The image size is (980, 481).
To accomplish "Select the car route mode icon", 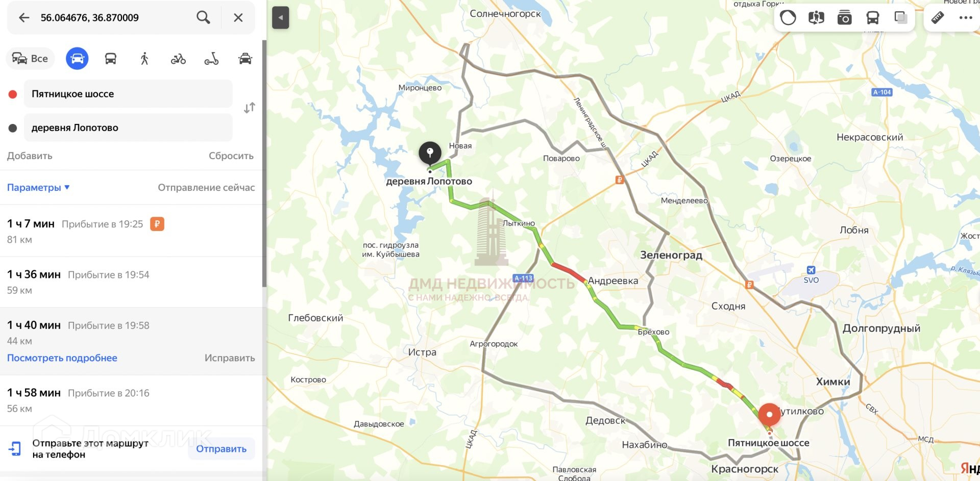I will [x=77, y=59].
